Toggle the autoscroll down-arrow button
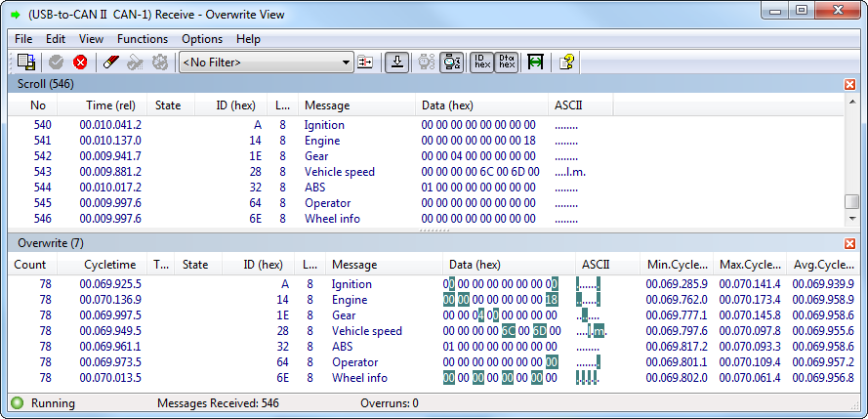 click(396, 62)
